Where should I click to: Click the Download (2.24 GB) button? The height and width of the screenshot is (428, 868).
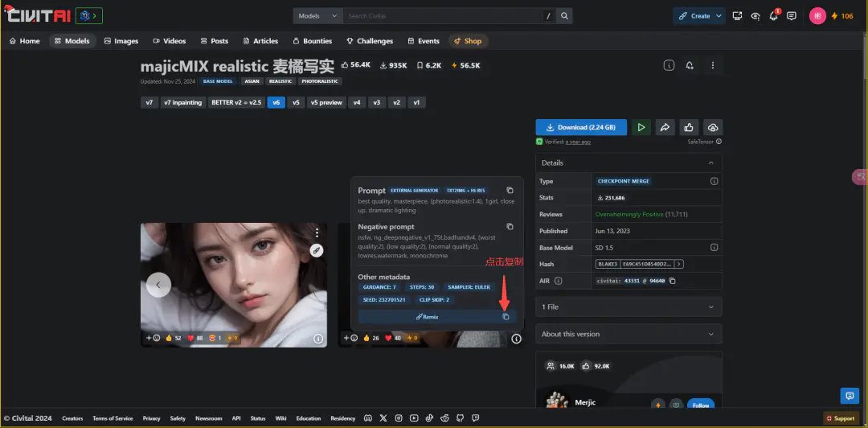coord(581,127)
